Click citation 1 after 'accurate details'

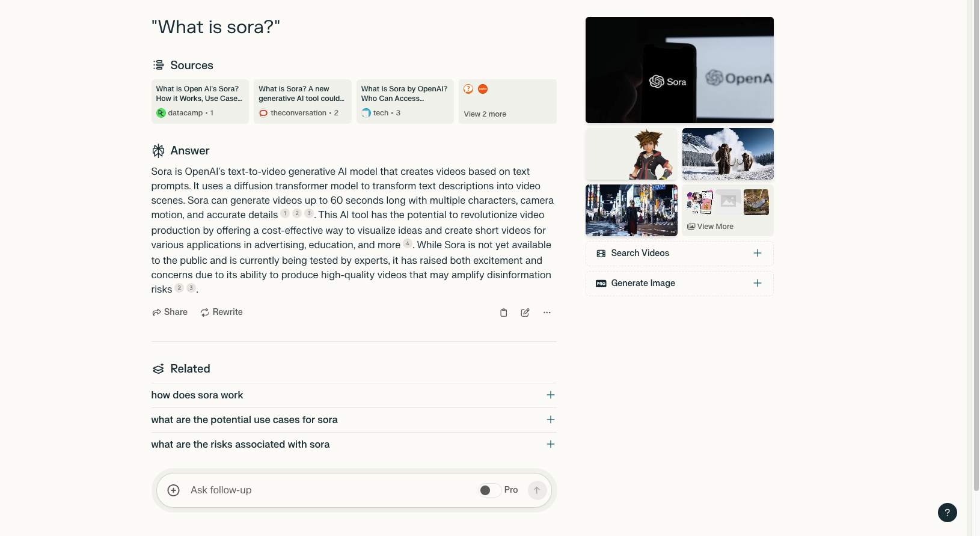coord(286,213)
